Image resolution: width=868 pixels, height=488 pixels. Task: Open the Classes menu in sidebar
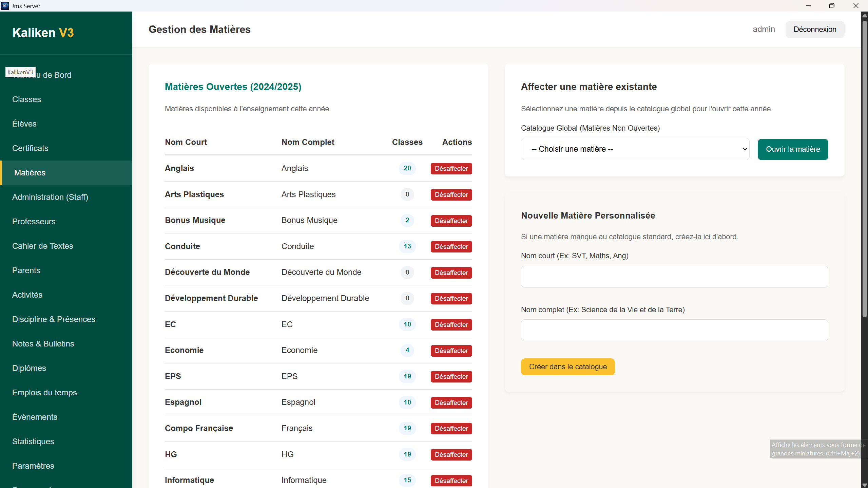click(x=26, y=99)
